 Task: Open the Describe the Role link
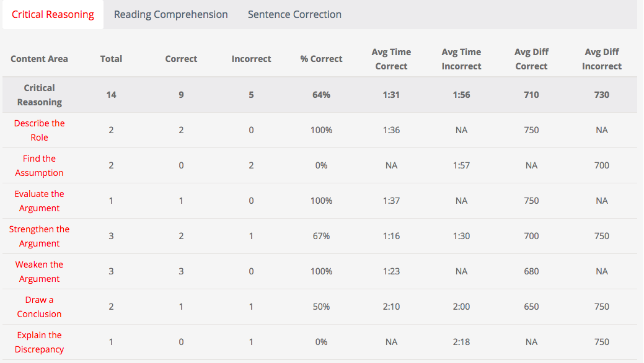pyautogui.click(x=40, y=130)
